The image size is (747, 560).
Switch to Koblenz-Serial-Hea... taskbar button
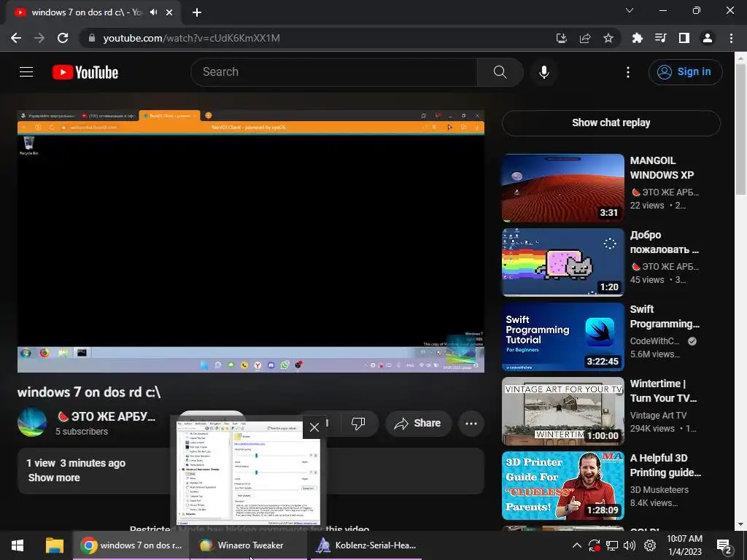click(x=366, y=545)
